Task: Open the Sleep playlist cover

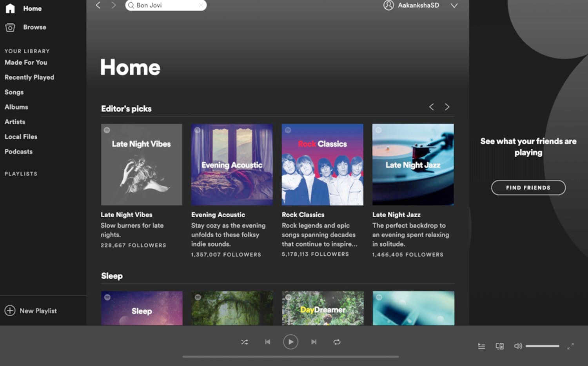Action: click(142, 308)
